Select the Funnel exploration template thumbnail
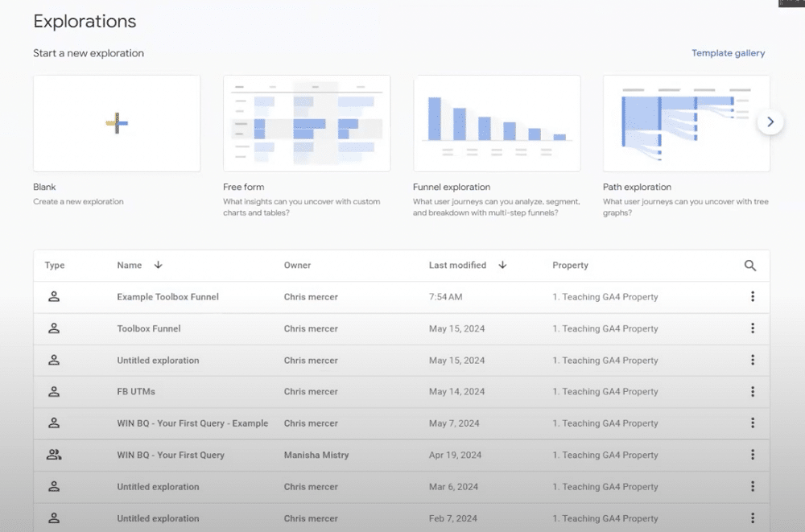This screenshot has width=805, height=532. 497,123
